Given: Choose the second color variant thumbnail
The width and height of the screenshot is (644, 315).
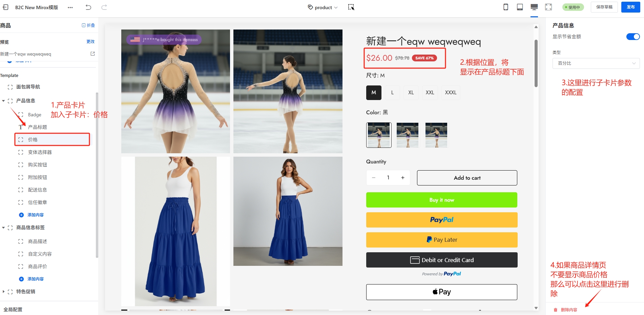Looking at the screenshot, I should [407, 135].
